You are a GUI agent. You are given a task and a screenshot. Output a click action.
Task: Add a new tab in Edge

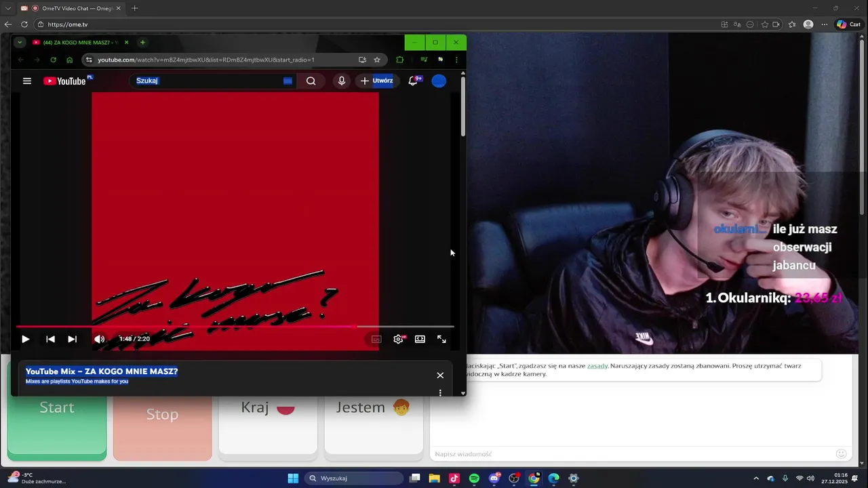(134, 8)
